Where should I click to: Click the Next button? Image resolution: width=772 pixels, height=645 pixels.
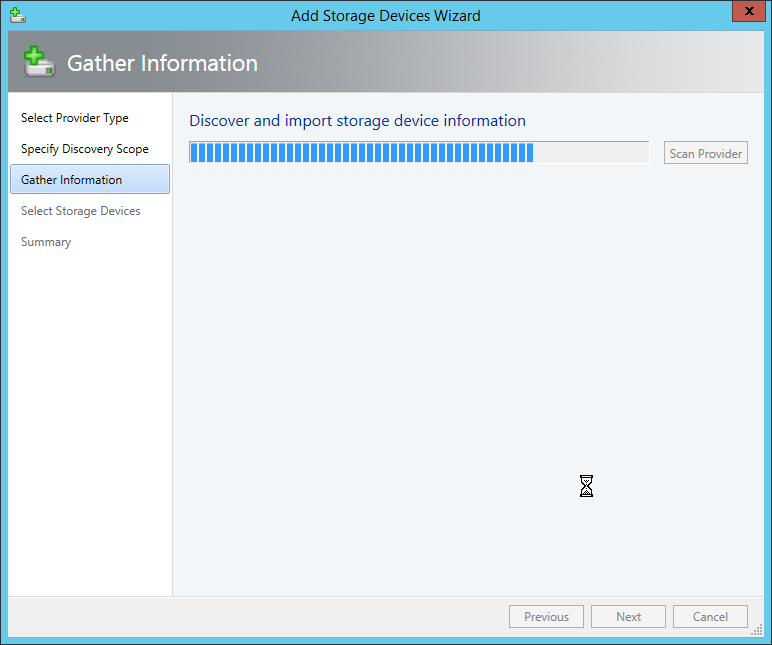coord(628,617)
